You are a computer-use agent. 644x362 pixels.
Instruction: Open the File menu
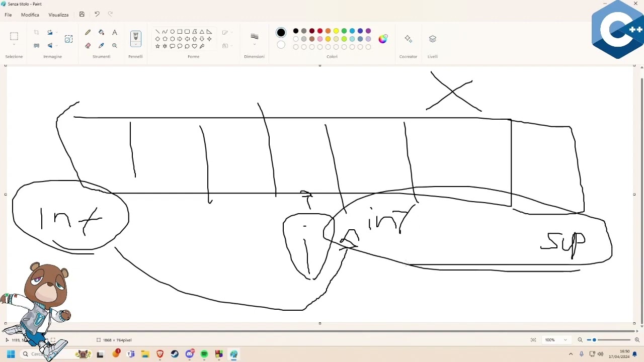point(8,15)
